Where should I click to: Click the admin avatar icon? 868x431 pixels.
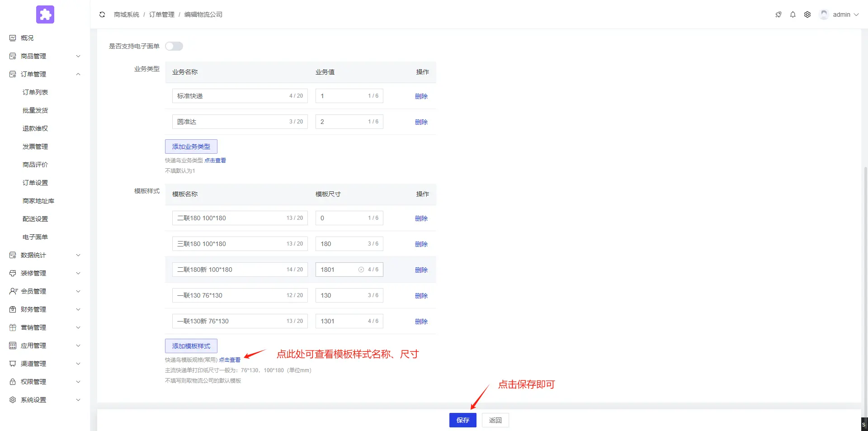(824, 14)
